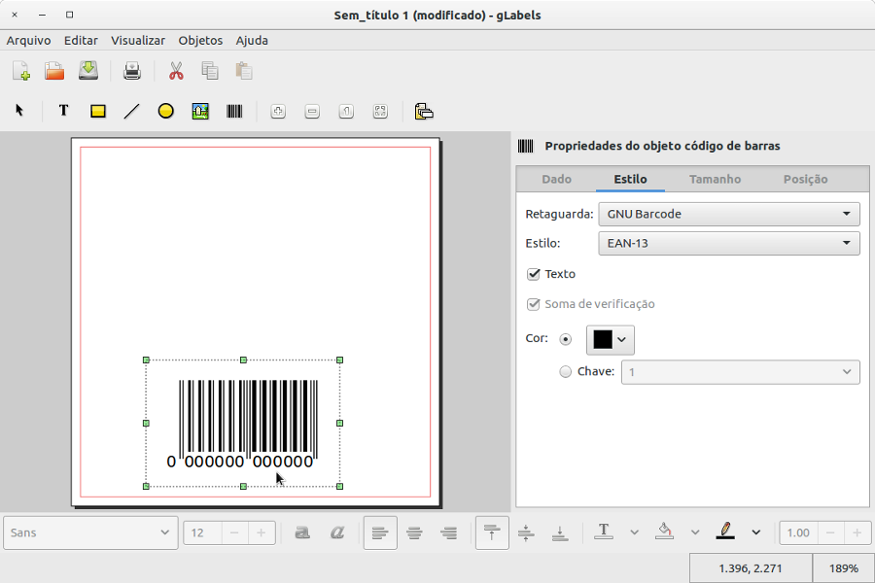
Task: Increase font size with plus button
Action: [261, 533]
